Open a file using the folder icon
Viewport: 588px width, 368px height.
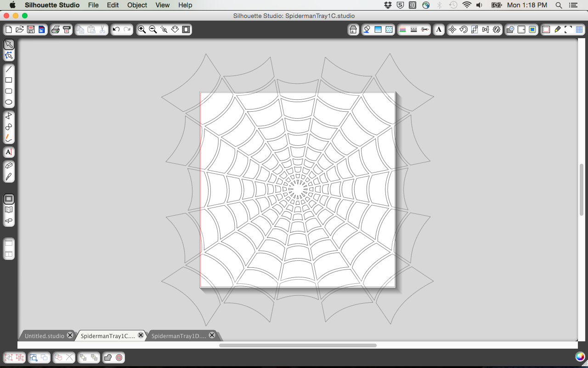pos(20,29)
